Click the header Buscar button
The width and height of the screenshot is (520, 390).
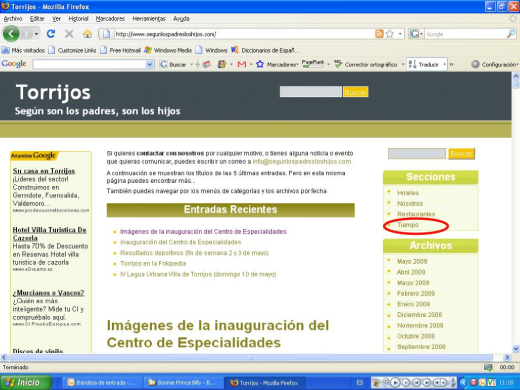[x=356, y=92]
